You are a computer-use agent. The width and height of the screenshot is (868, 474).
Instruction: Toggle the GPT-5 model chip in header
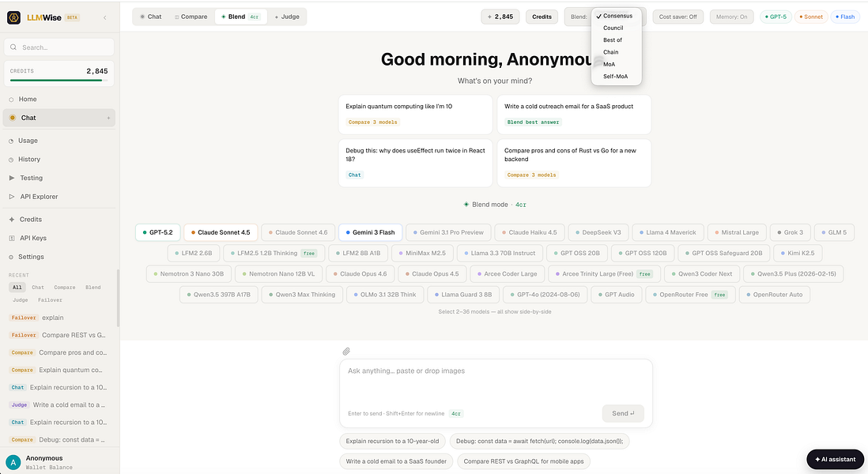[x=776, y=17]
